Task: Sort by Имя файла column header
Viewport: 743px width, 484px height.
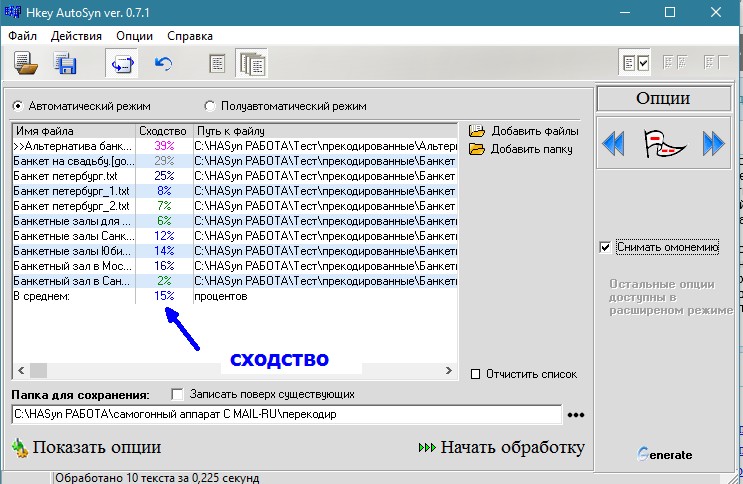Action: (x=74, y=131)
